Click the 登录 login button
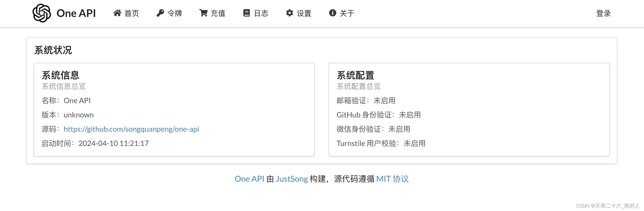The image size is (644, 211). pyautogui.click(x=604, y=13)
